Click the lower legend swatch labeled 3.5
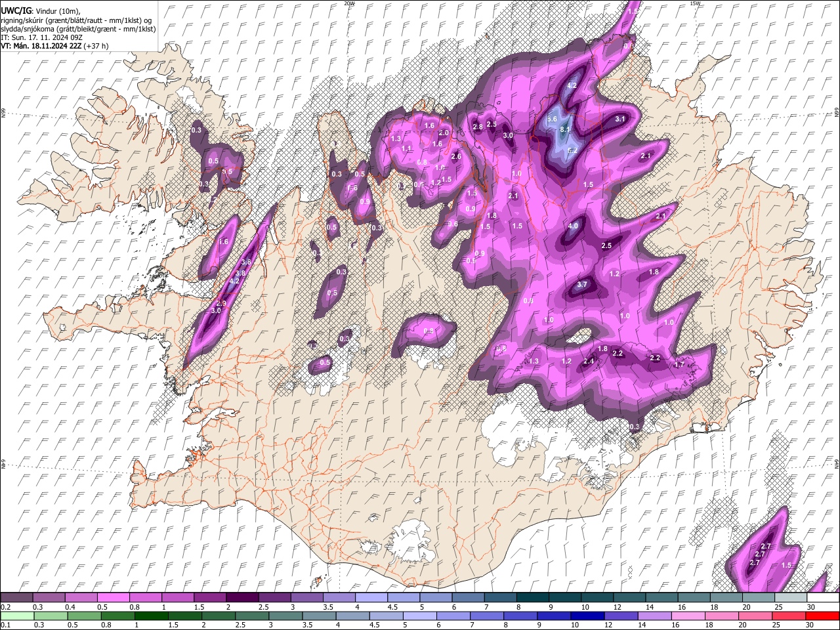The width and height of the screenshot is (840, 630). pyautogui.click(x=319, y=616)
